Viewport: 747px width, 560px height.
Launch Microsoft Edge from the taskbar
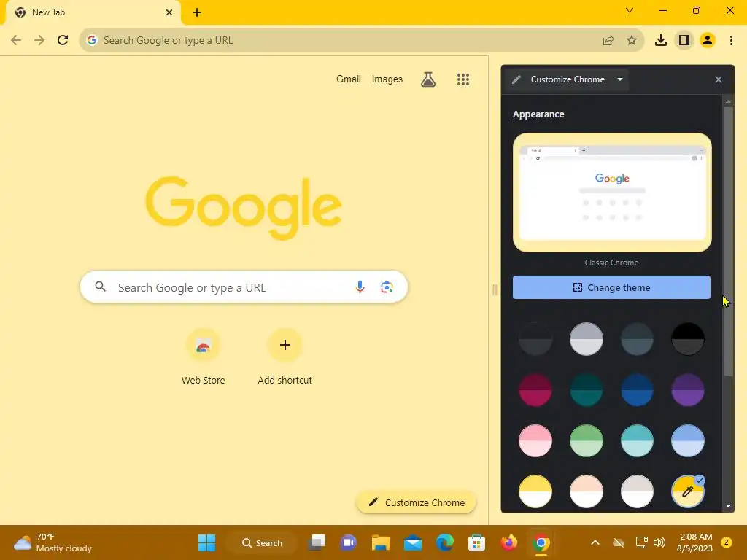(x=444, y=542)
